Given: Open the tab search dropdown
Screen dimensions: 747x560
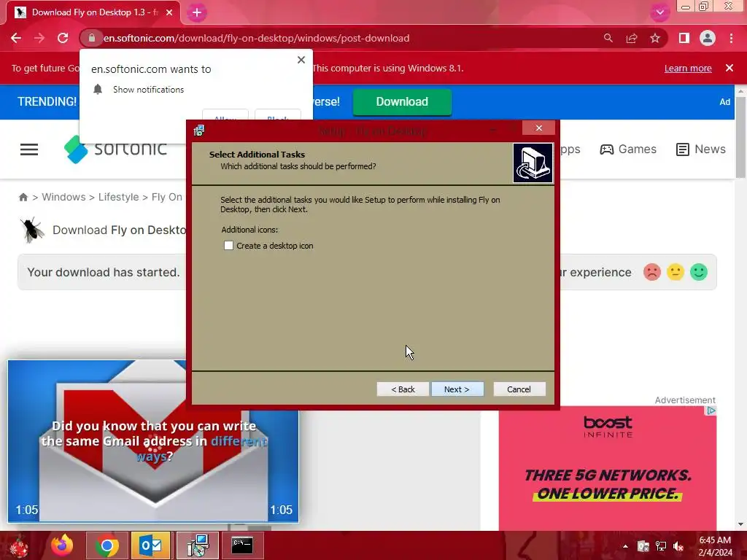Looking at the screenshot, I should (x=659, y=12).
